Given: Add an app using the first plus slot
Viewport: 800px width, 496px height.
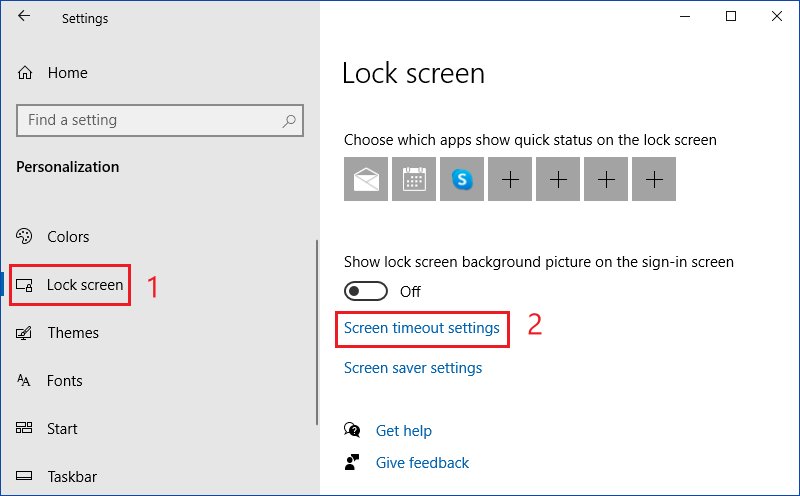Looking at the screenshot, I should pos(510,180).
